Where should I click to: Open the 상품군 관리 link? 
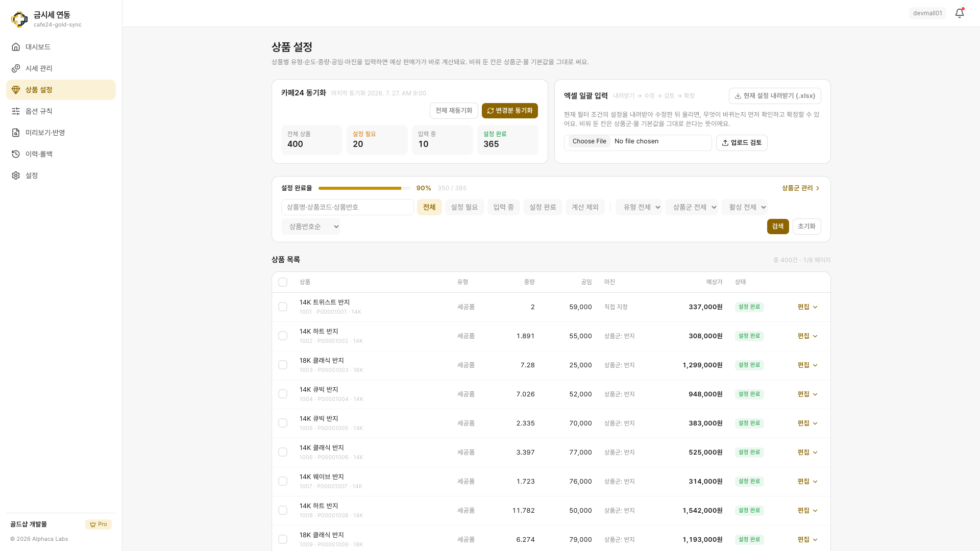click(x=801, y=188)
